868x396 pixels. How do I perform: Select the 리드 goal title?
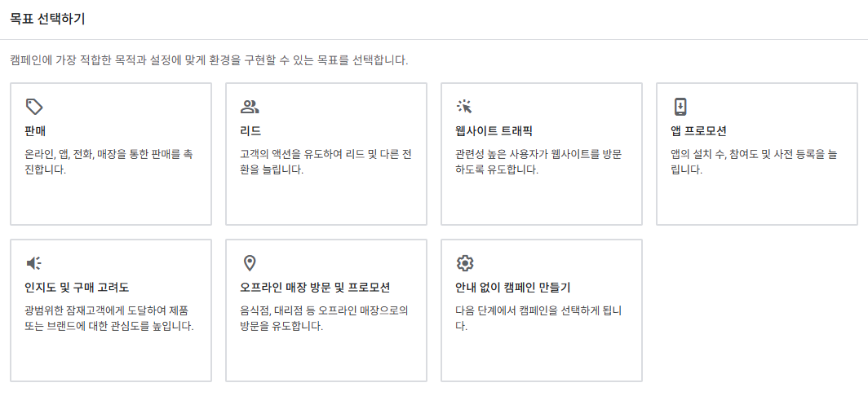click(250, 132)
